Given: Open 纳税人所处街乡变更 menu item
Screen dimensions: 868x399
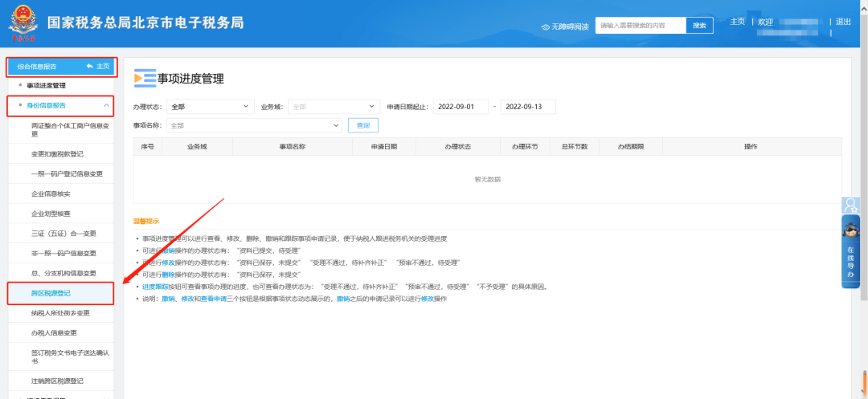Looking at the screenshot, I should pyautogui.click(x=60, y=313).
